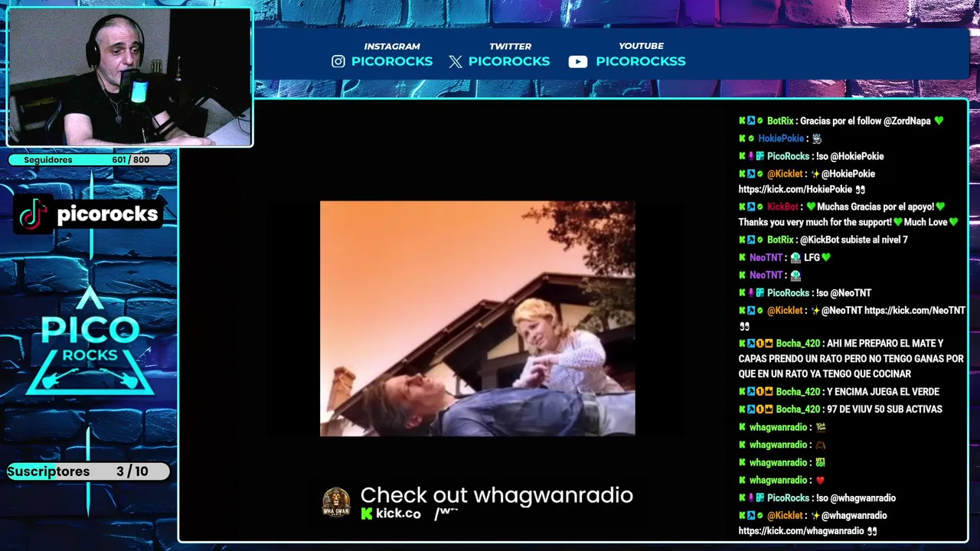
Task: Click the 'Gracias por el follow @ZordNapa' message
Action: (x=865, y=121)
